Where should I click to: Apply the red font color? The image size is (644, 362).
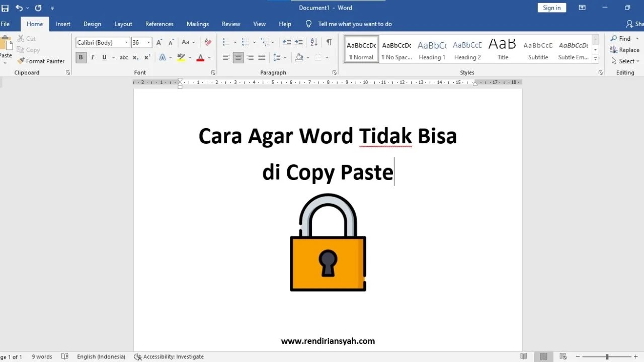tap(200, 57)
